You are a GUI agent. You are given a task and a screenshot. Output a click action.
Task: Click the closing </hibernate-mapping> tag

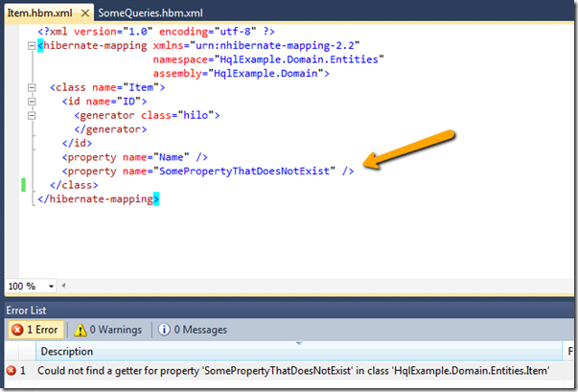click(x=99, y=199)
